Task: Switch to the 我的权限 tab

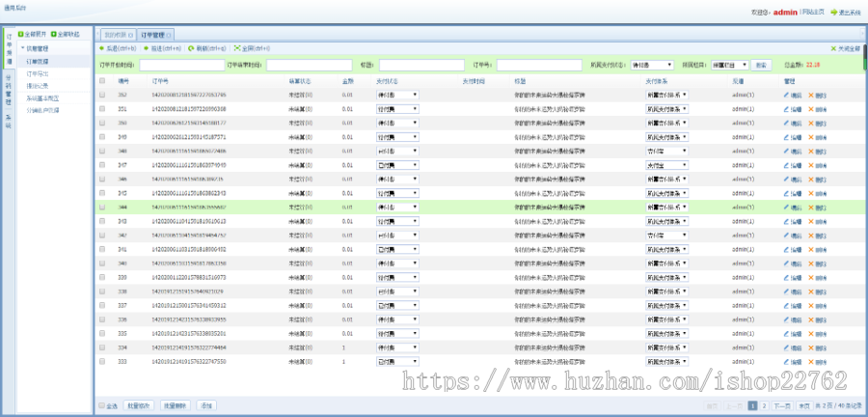Action: click(x=116, y=34)
